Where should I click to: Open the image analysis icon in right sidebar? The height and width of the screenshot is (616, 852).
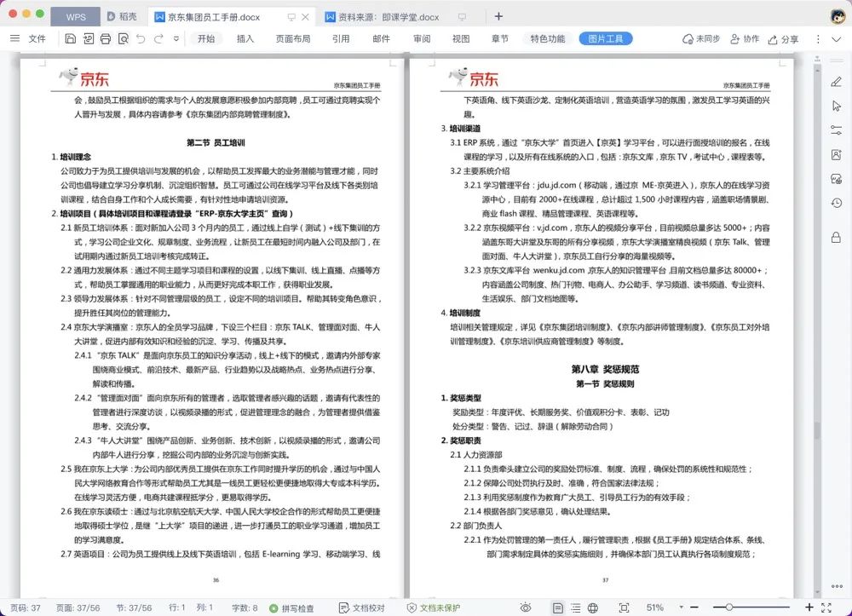[x=837, y=179]
